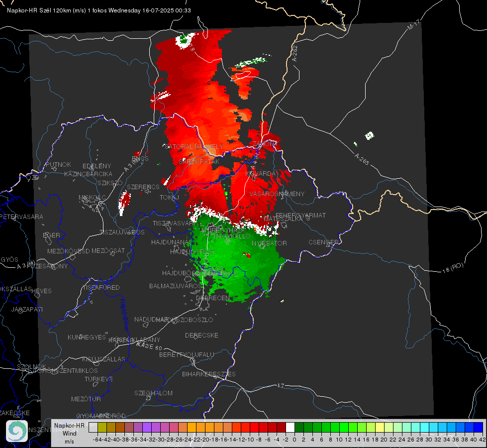The width and height of the screenshot is (487, 448).
Task: Click the M-17 road label
Action: [413, 25]
